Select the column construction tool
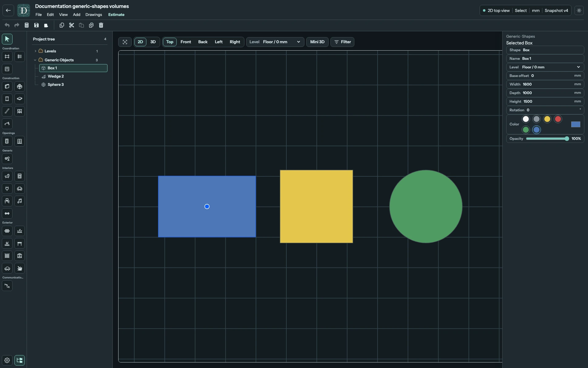Viewport: 588px width, 368px height. click(7, 99)
